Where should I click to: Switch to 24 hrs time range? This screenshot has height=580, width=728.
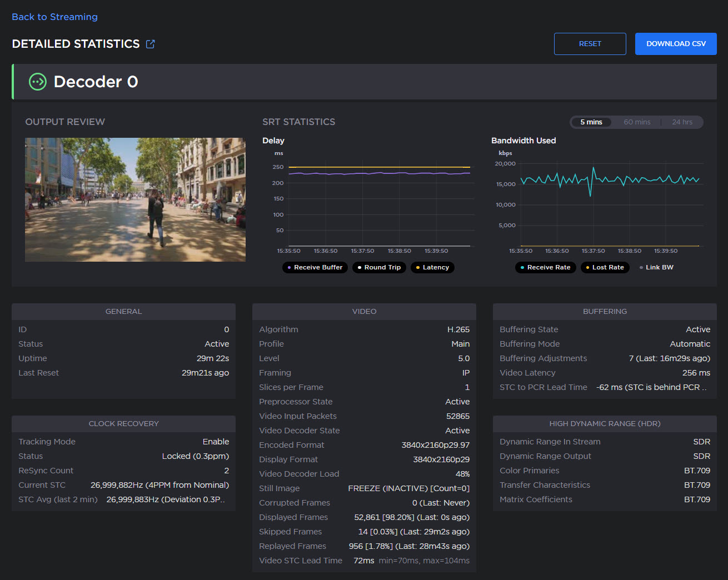[682, 122]
